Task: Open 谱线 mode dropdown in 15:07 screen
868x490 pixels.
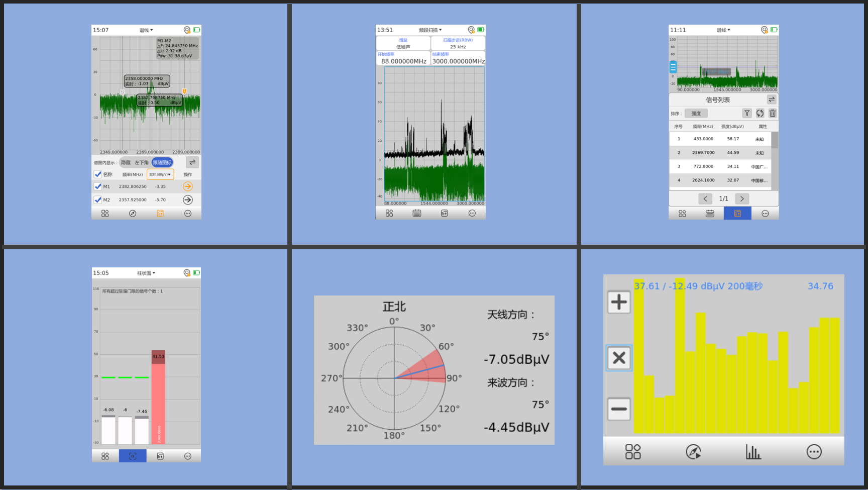Action: [x=146, y=30]
